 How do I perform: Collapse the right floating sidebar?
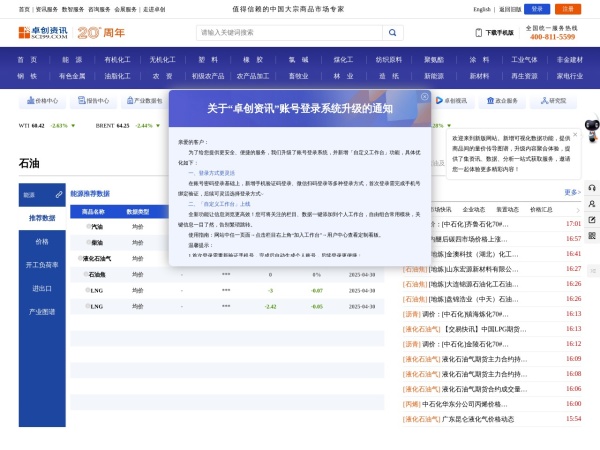tap(593, 271)
